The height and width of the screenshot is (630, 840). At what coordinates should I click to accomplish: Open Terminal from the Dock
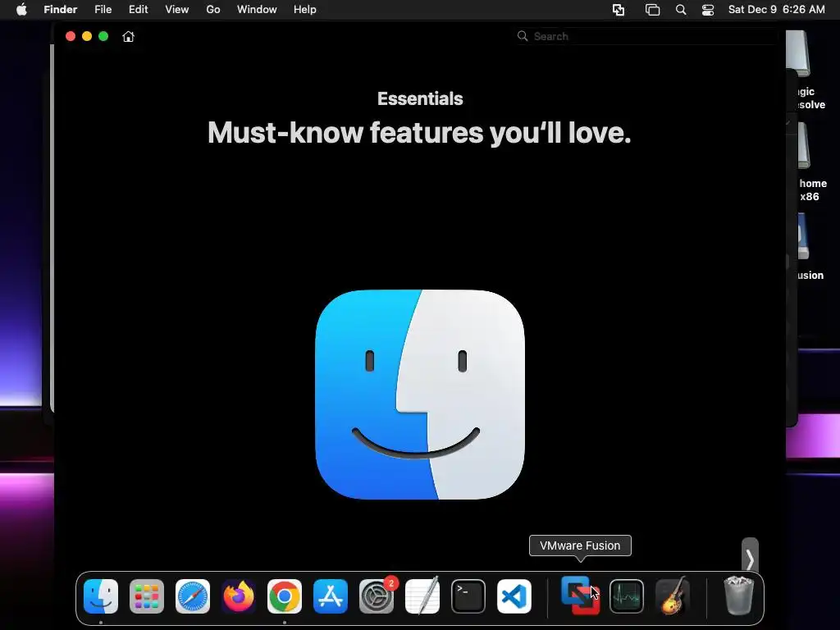pos(468,596)
